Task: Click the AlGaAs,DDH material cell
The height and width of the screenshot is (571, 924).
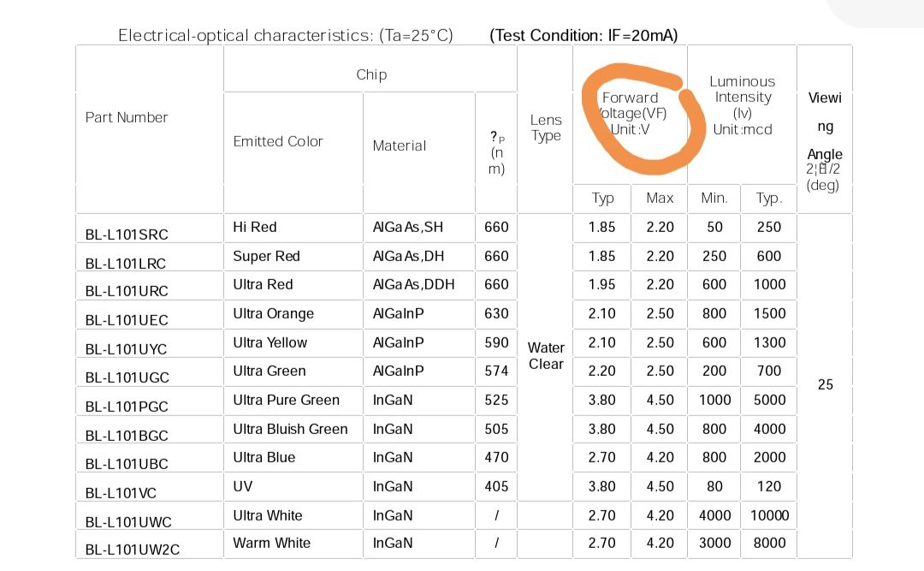Action: (414, 284)
